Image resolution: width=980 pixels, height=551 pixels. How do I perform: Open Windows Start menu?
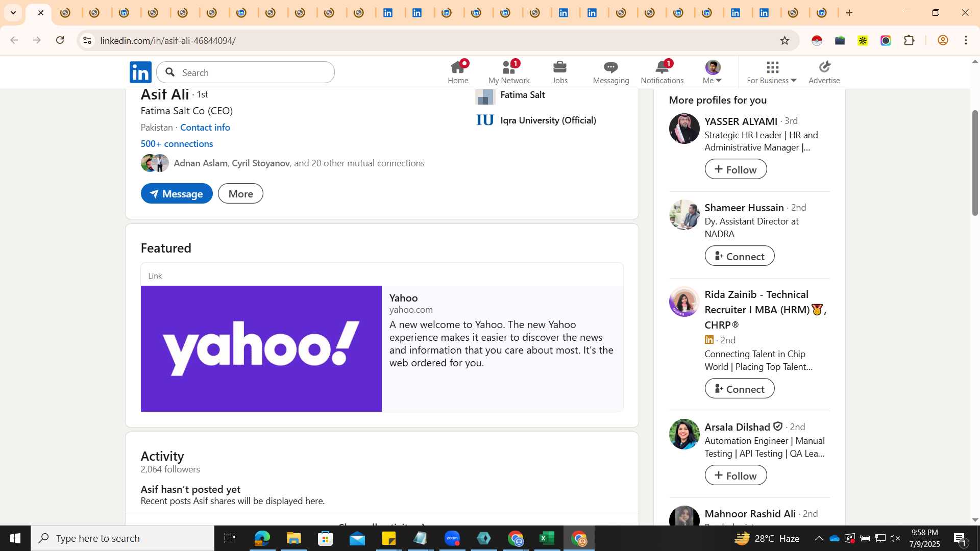(15, 538)
